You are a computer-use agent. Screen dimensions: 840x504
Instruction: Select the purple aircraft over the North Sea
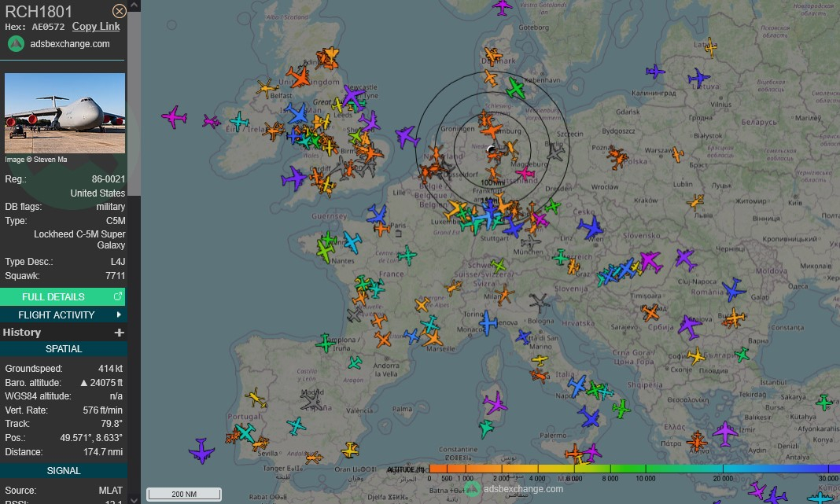click(407, 136)
